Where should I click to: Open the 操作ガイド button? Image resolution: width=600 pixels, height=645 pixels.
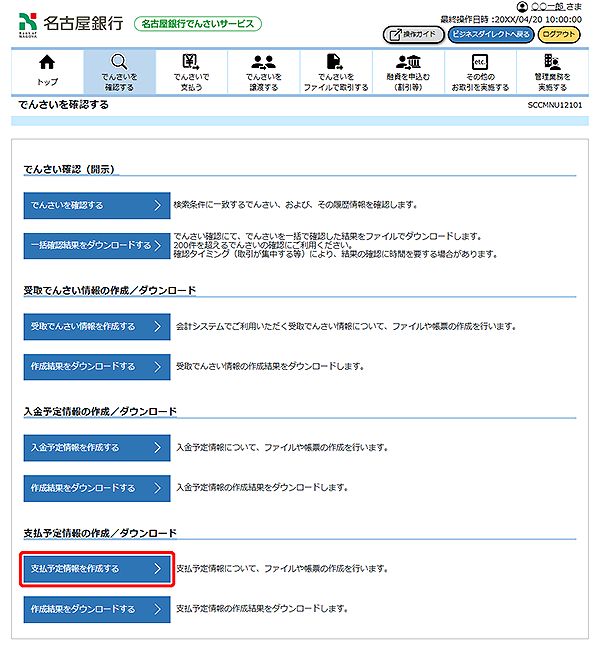[x=413, y=34]
